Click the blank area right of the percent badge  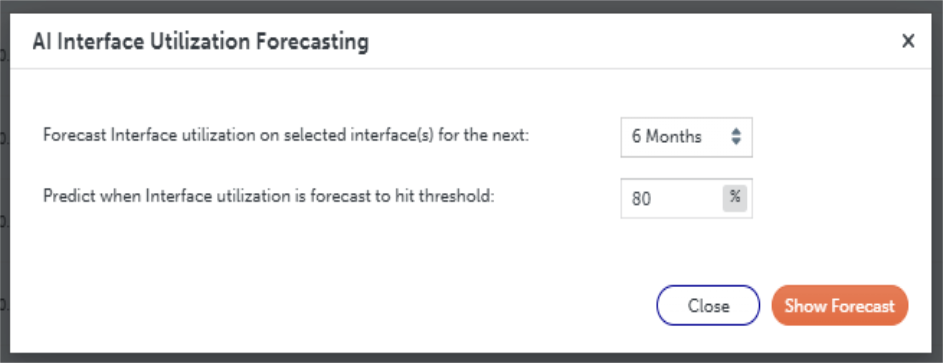[x=842, y=198]
